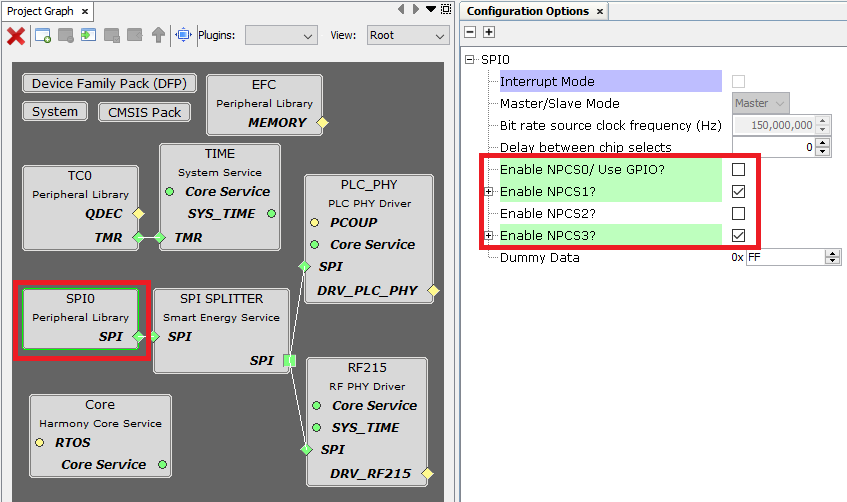
Task: Select the Configuration Options tab
Action: (527, 11)
